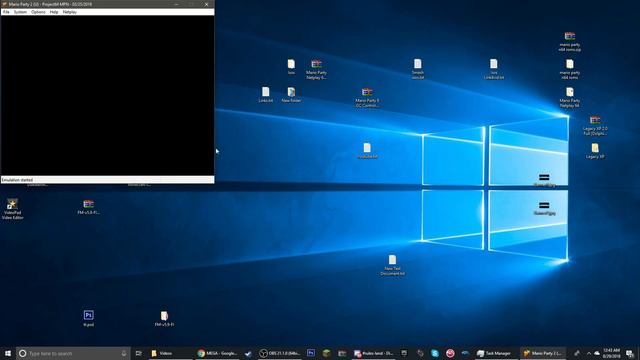The image size is (640, 360).
Task: Open Photoshop from the taskbar
Action: point(311,353)
